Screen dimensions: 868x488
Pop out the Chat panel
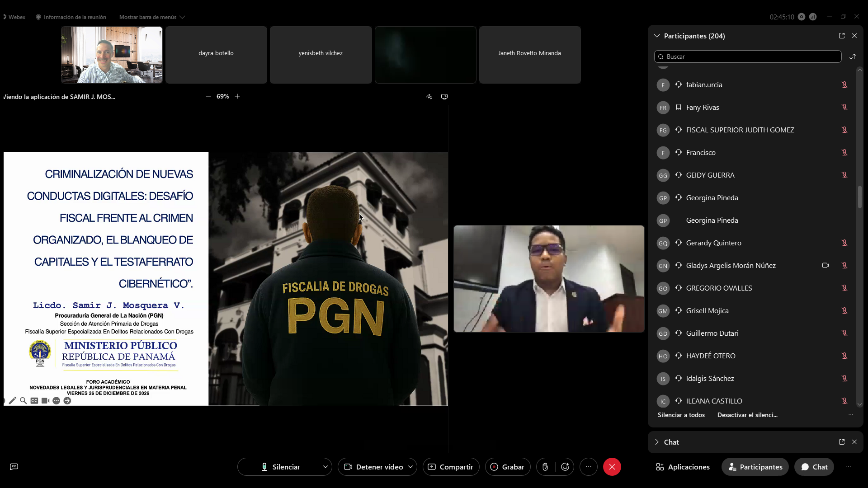842,442
